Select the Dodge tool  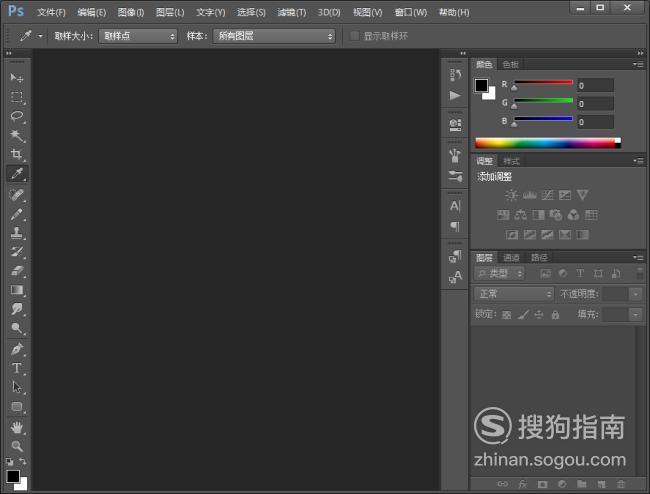click(17, 328)
